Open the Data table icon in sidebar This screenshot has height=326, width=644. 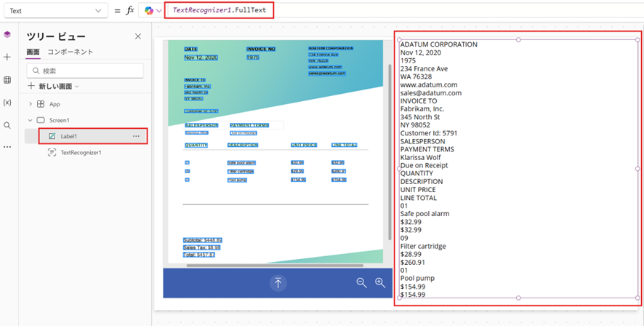pyautogui.click(x=7, y=80)
